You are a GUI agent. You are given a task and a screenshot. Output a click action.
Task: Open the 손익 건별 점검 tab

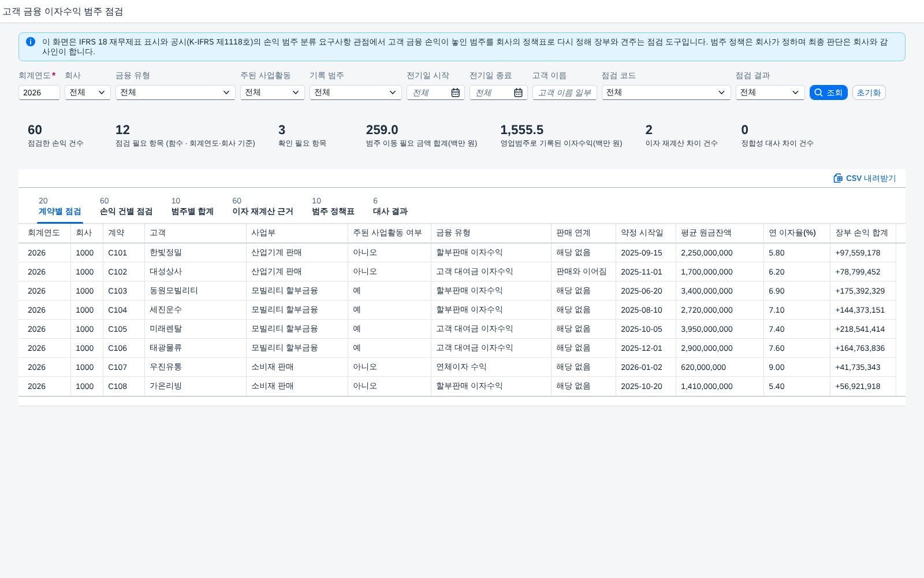(x=126, y=206)
